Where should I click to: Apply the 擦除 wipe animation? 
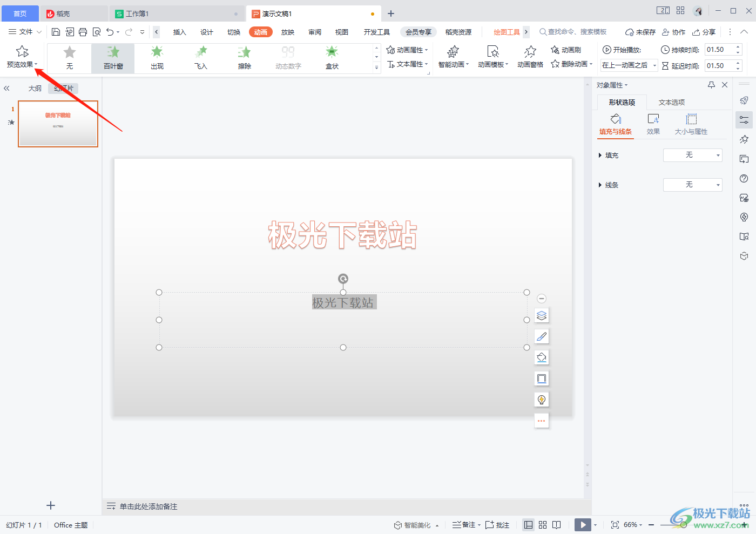(x=245, y=58)
